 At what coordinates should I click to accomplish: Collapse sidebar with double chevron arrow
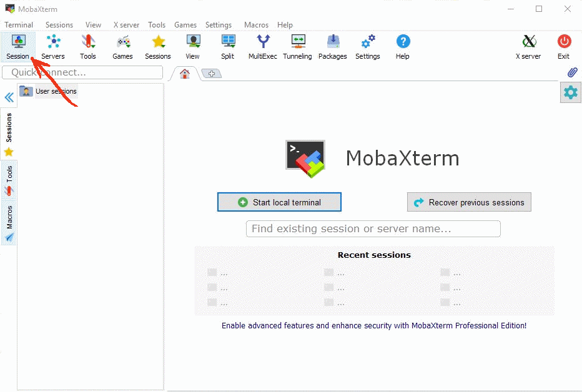(9, 97)
